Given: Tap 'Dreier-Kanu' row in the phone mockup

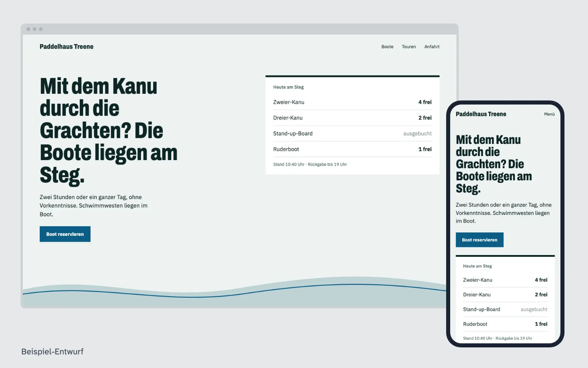Looking at the screenshot, I should pyautogui.click(x=505, y=295).
